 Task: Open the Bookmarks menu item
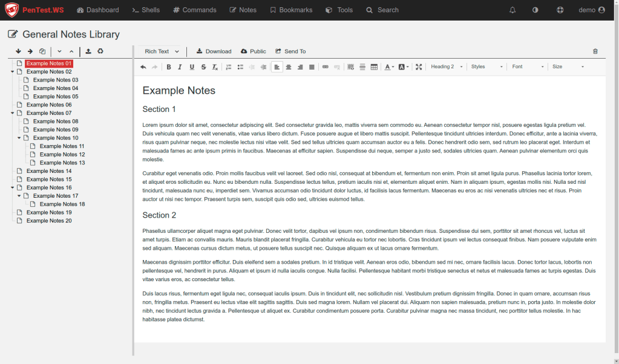click(x=291, y=10)
